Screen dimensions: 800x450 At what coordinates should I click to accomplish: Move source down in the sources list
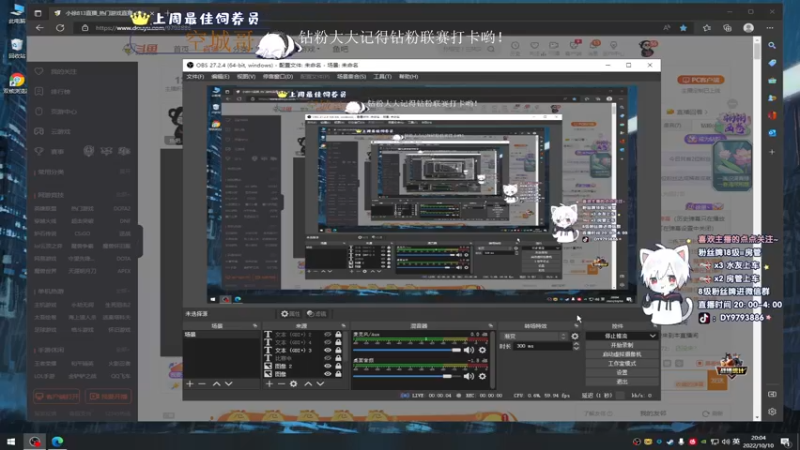(320, 384)
